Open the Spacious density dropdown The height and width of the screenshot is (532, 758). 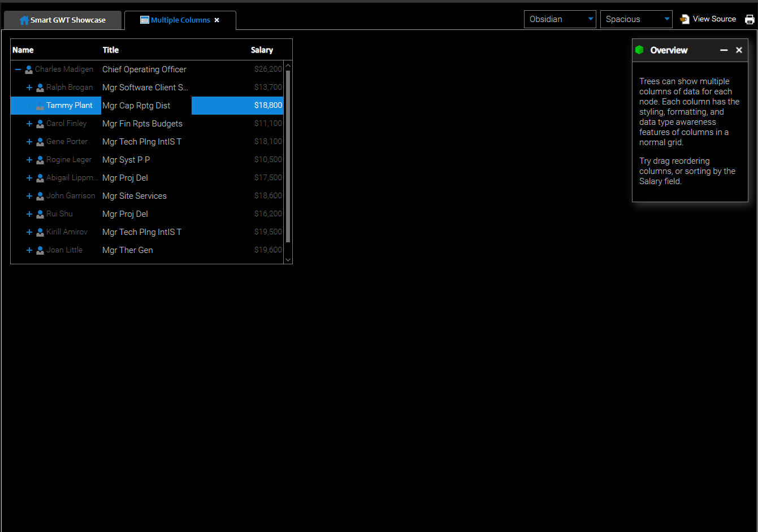pyautogui.click(x=636, y=19)
